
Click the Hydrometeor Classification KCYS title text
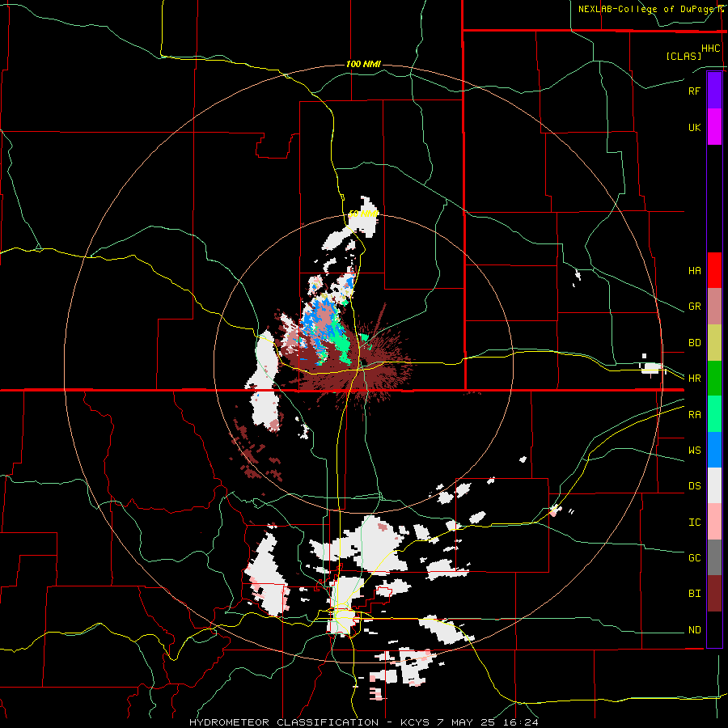pos(363,722)
